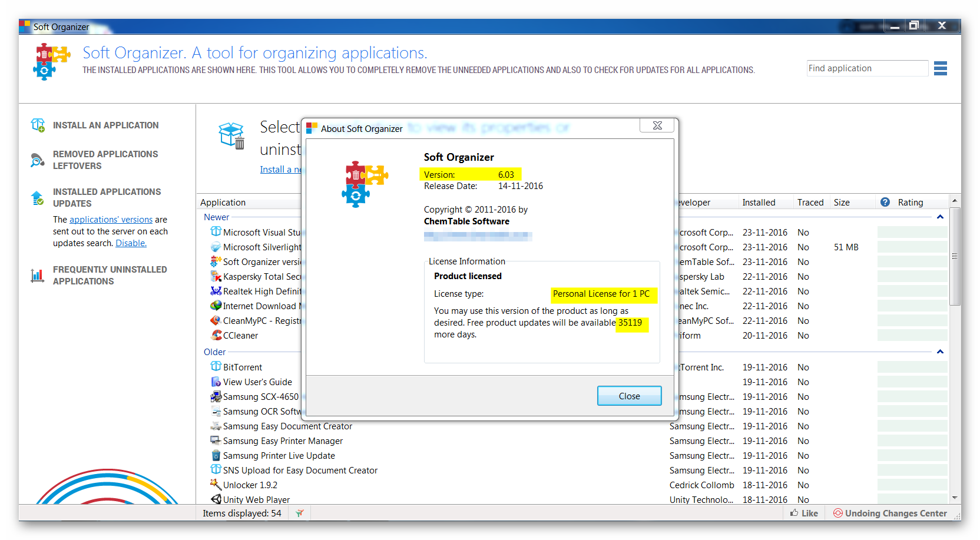Open Removed Applications Leftovers section
Viewport: 980px width, 540px height.
[x=105, y=160]
